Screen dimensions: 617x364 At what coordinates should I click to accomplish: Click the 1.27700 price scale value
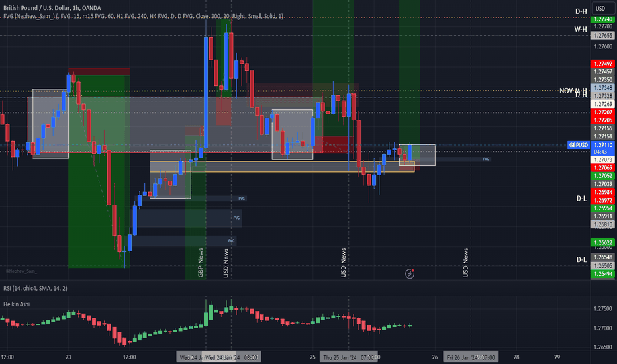click(x=603, y=26)
